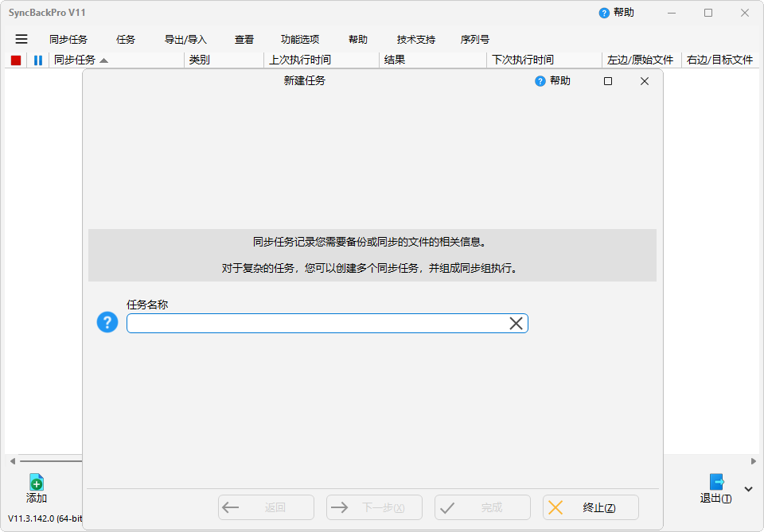Screen dimensions: 764x532
Task: Clear the task name with the X icon
Action: coord(516,323)
